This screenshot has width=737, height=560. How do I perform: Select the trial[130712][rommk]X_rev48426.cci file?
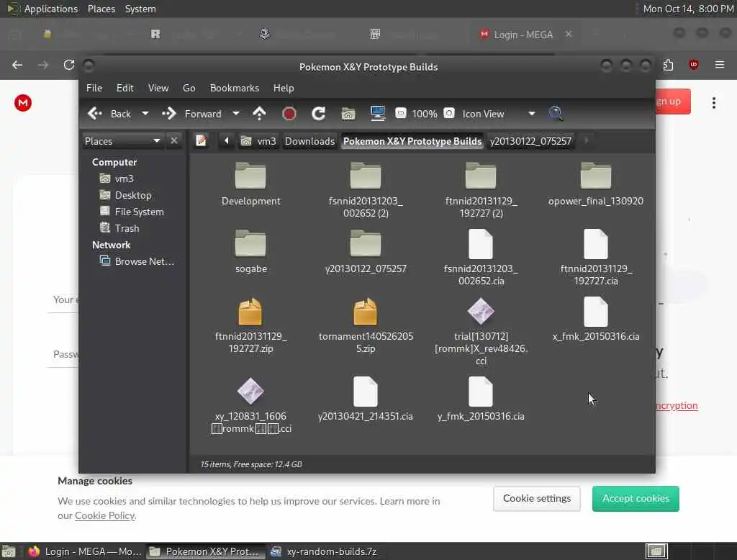(x=480, y=331)
